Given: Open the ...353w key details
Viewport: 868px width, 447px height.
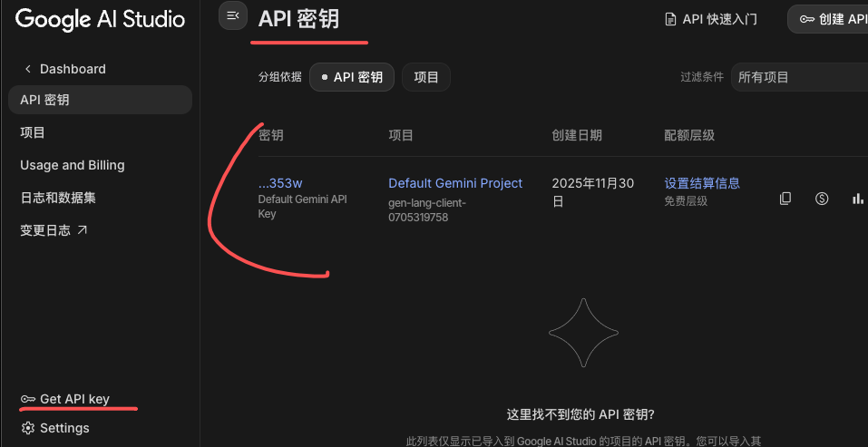Looking at the screenshot, I should coord(280,183).
